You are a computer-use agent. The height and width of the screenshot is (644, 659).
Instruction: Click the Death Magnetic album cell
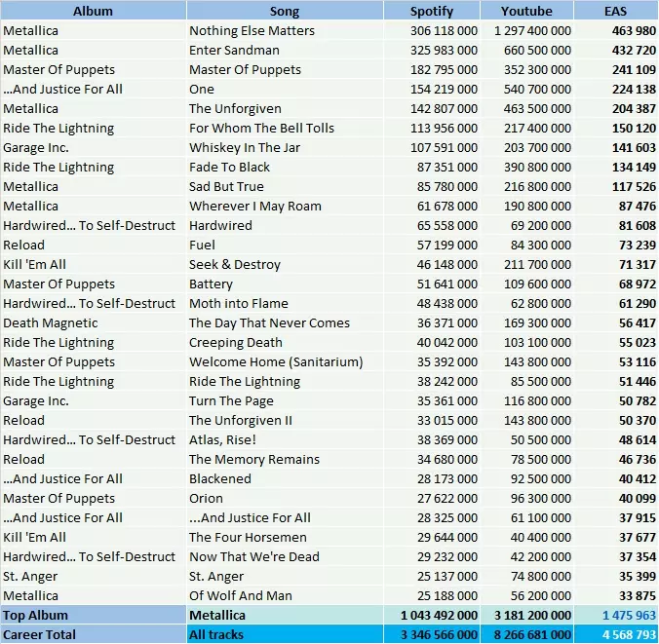(93, 323)
